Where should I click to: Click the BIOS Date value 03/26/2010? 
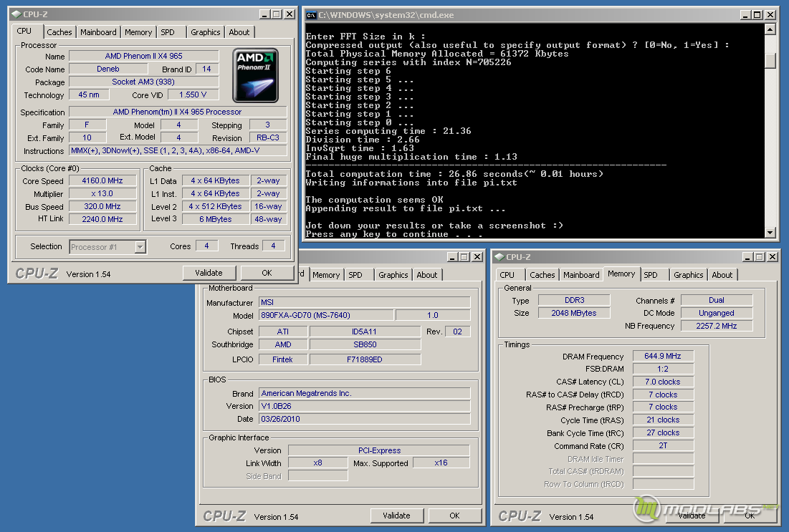(x=365, y=419)
